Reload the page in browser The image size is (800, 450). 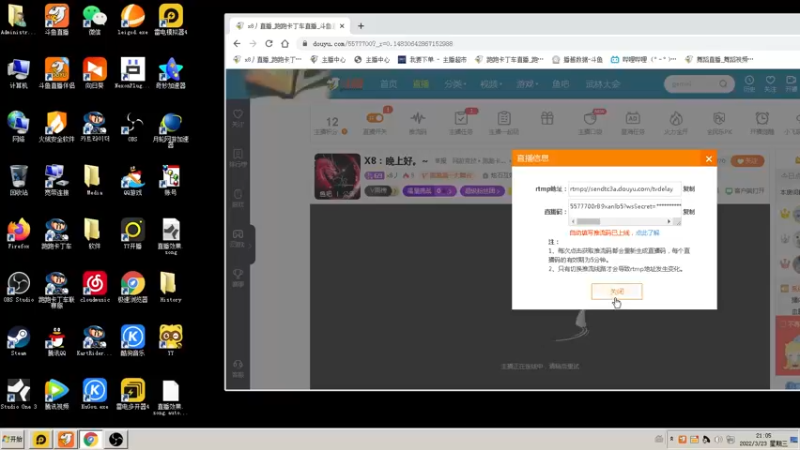tap(269, 44)
